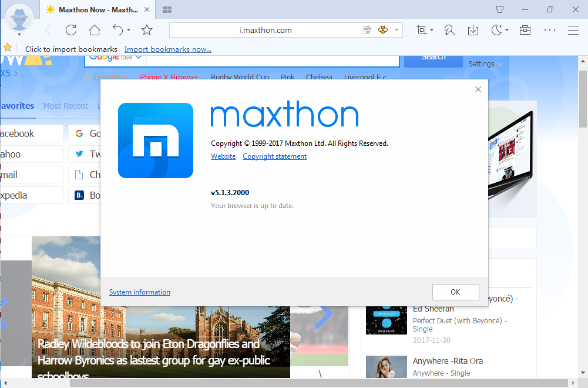Switch to the Most Recent tab

[x=66, y=106]
